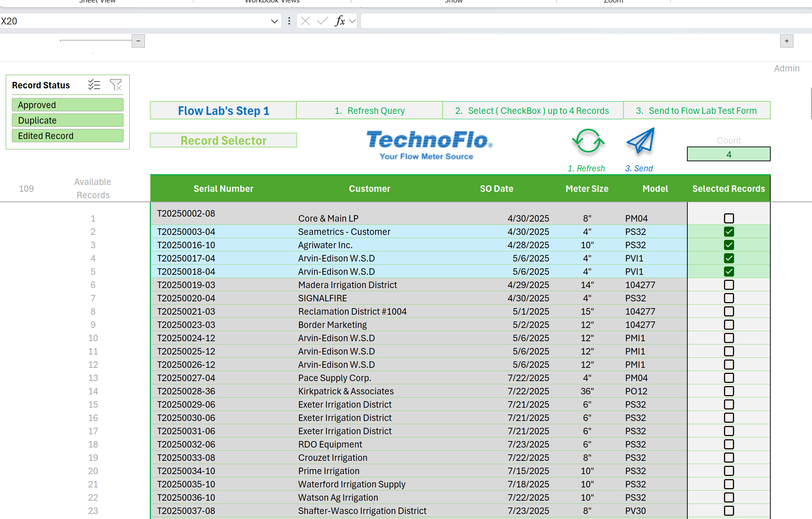Check the Watson Ag Irrigation checkbox
This screenshot has height=519, width=812.
tap(729, 497)
